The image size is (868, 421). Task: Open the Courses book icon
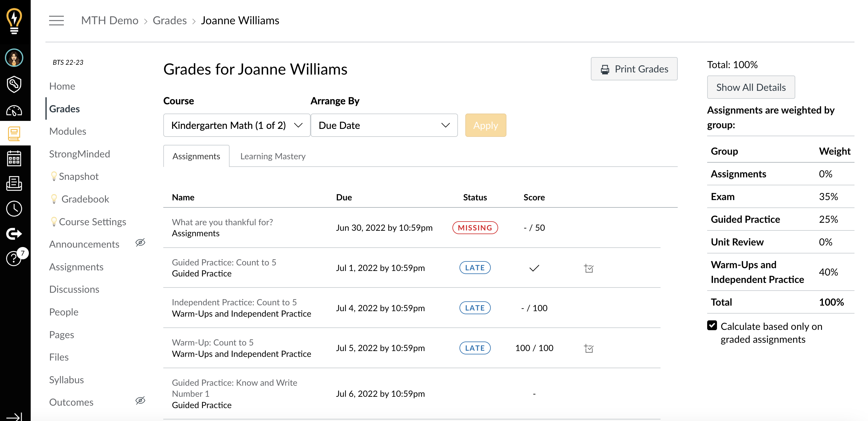point(14,133)
